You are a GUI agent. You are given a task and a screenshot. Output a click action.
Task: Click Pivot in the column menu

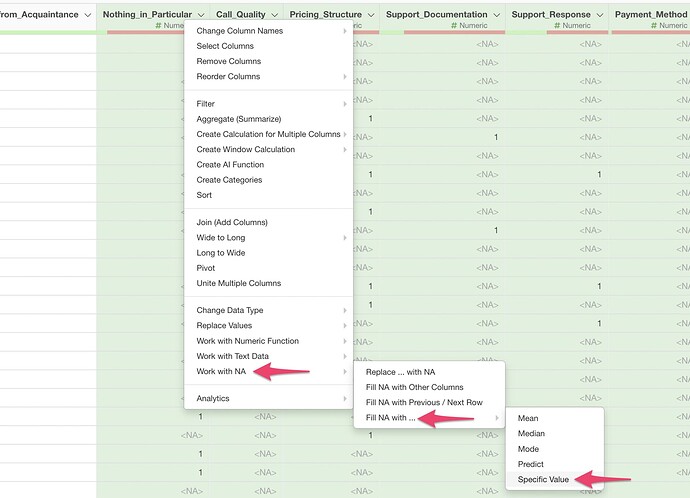click(206, 268)
